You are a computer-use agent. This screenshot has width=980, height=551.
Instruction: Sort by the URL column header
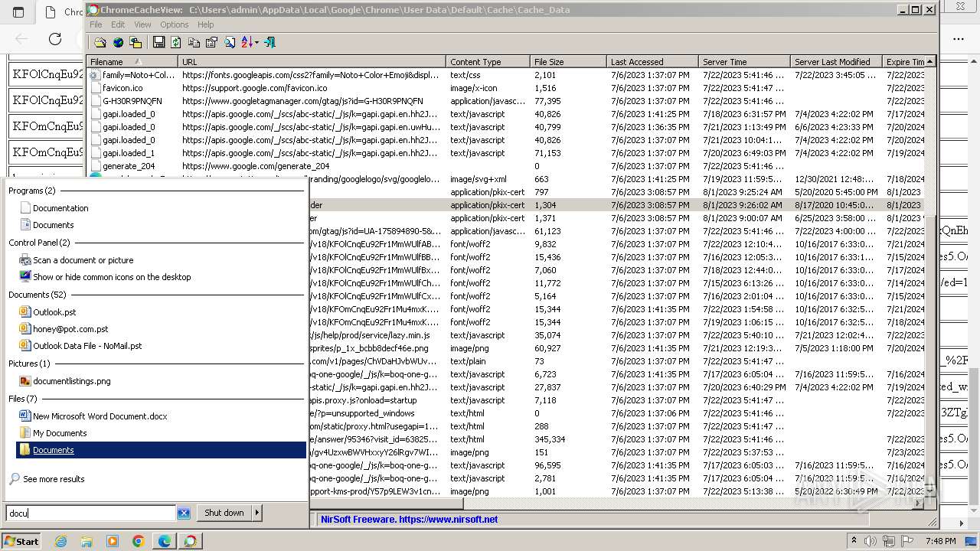pyautogui.click(x=312, y=62)
